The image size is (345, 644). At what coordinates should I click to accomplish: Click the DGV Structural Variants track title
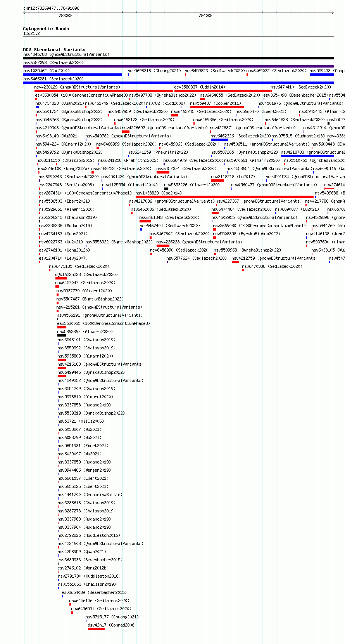point(54,50)
